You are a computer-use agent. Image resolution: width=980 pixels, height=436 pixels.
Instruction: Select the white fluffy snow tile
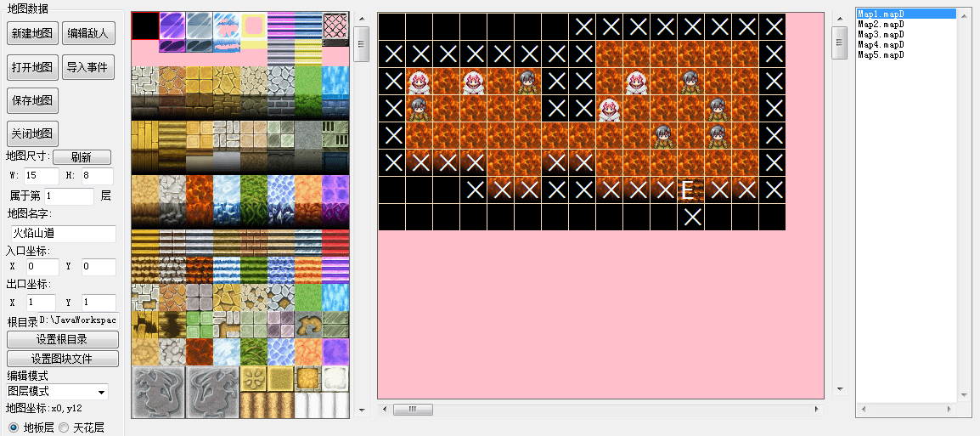[x=335, y=379]
